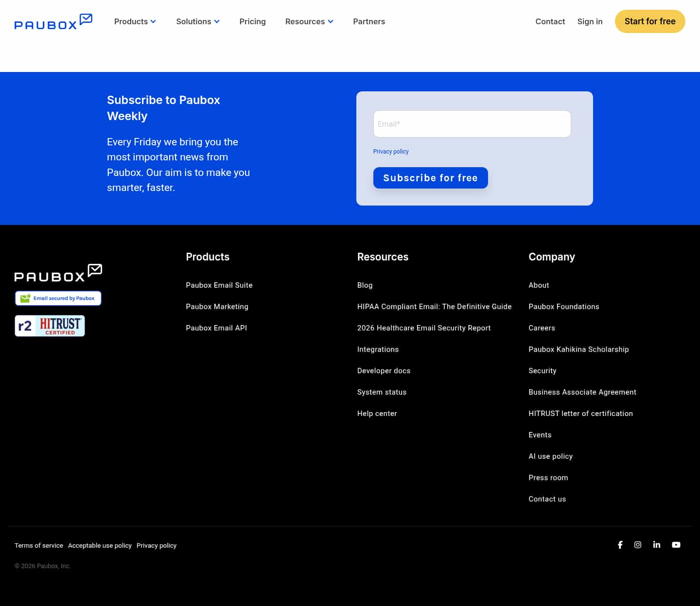
Task: Open Press room link
Action: coord(548,478)
